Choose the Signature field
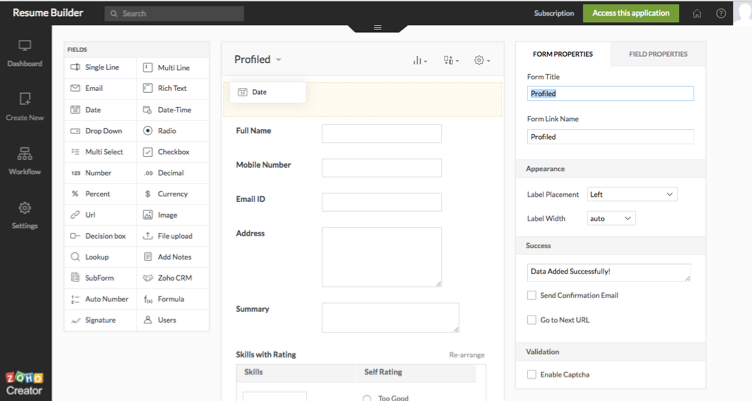This screenshot has height=402, width=753. (100, 320)
